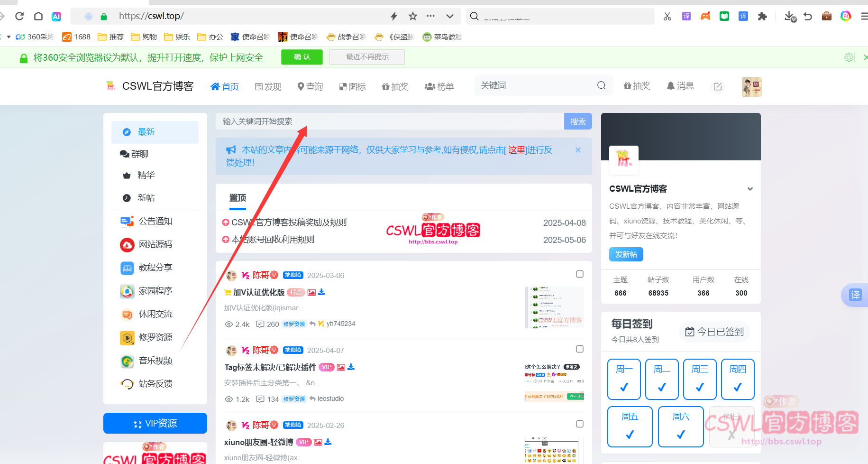Open the 抽奖 lottery gift icon

[x=395, y=86]
